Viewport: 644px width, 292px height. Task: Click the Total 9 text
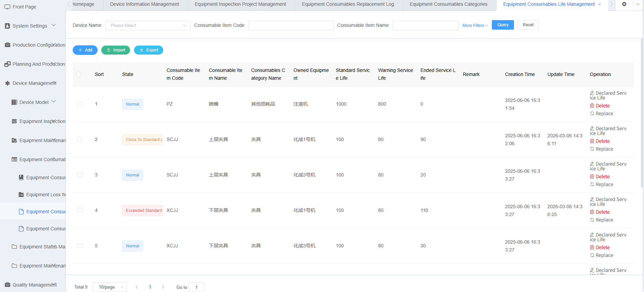coord(81,287)
